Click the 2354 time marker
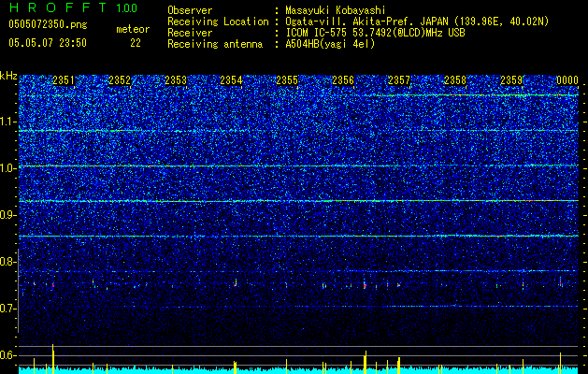 coord(231,80)
